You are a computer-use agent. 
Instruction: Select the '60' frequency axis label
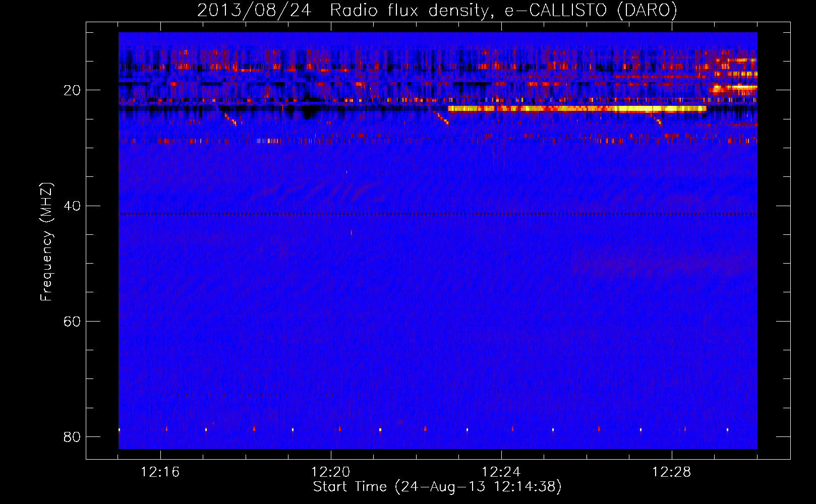[72, 321]
